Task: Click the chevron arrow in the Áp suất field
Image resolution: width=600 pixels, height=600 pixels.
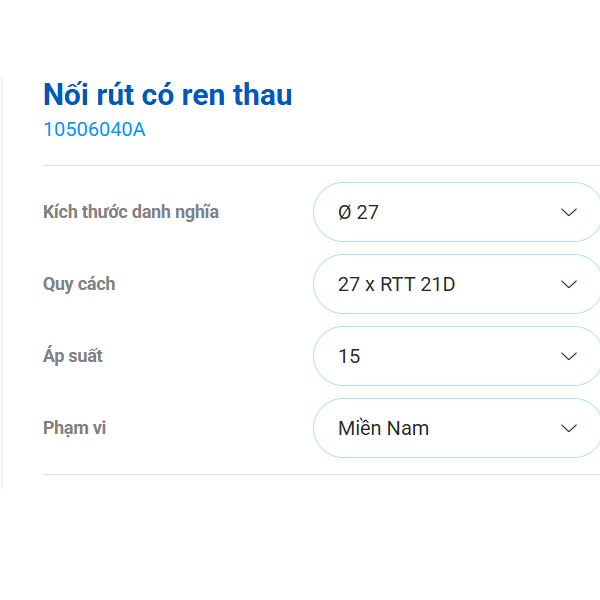Action: coord(569,356)
